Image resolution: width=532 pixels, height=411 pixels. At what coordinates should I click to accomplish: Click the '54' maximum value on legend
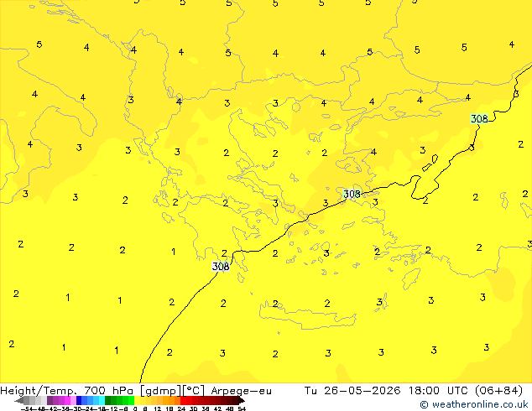point(241,409)
